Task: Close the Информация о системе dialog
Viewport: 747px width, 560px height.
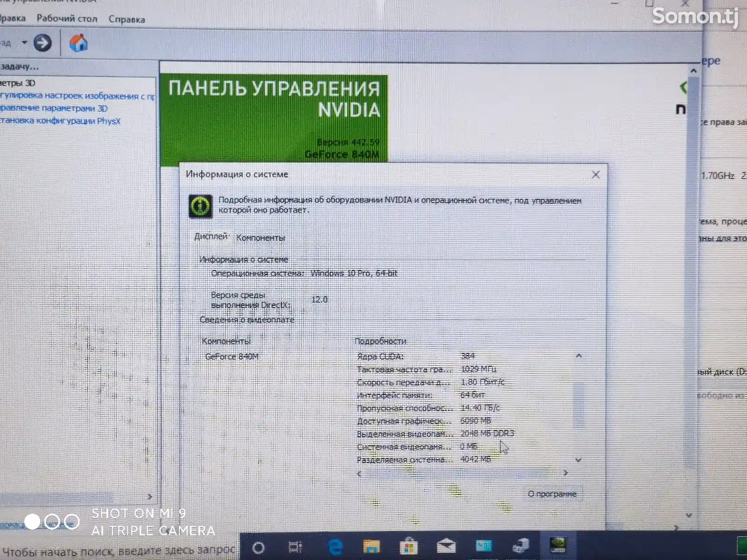Action: 596,175
